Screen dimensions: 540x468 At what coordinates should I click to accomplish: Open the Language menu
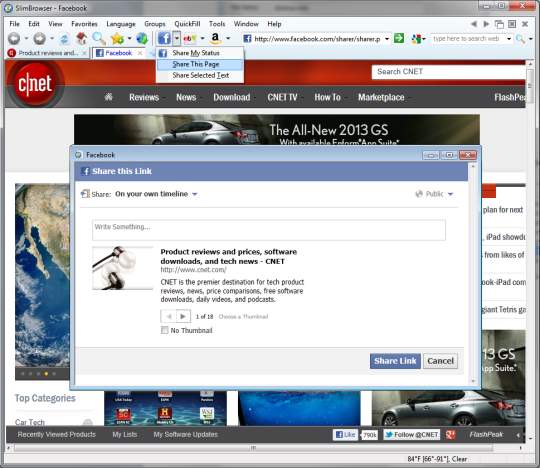point(121,24)
